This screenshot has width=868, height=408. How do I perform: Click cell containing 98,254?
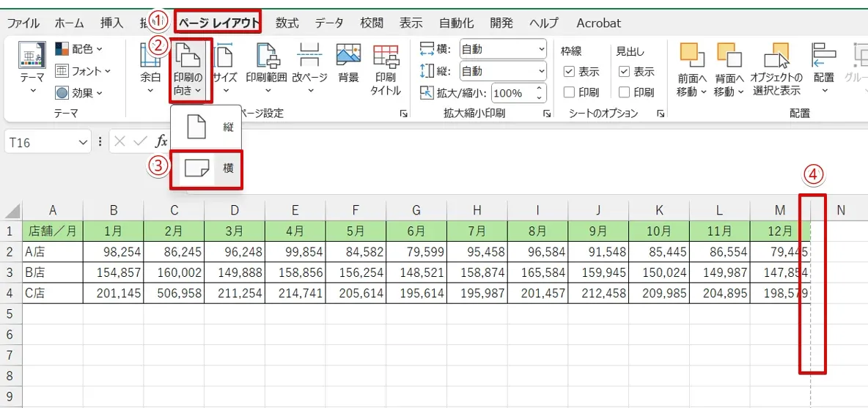[114, 251]
